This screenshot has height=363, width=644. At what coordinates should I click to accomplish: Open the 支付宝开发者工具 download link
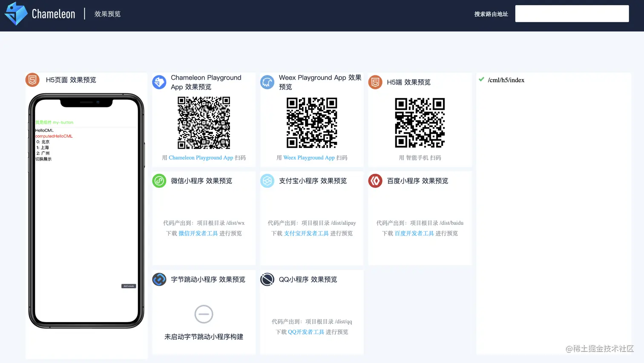(x=306, y=233)
